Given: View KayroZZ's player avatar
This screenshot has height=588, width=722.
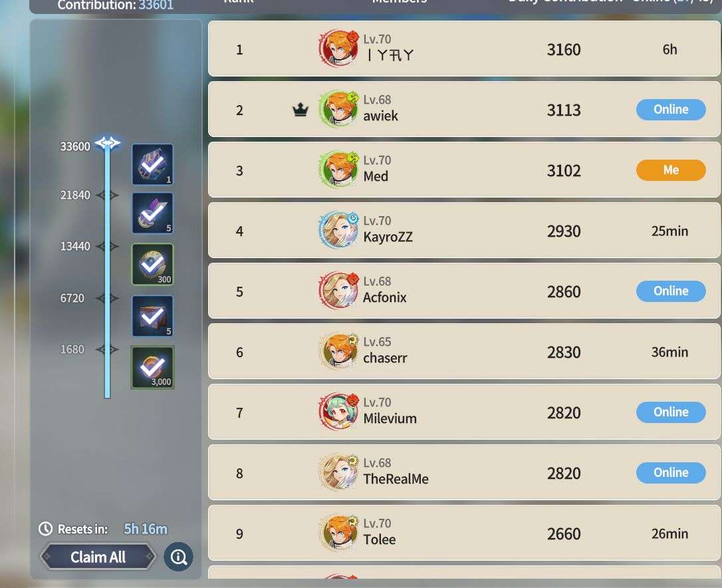Looking at the screenshot, I should (x=339, y=230).
